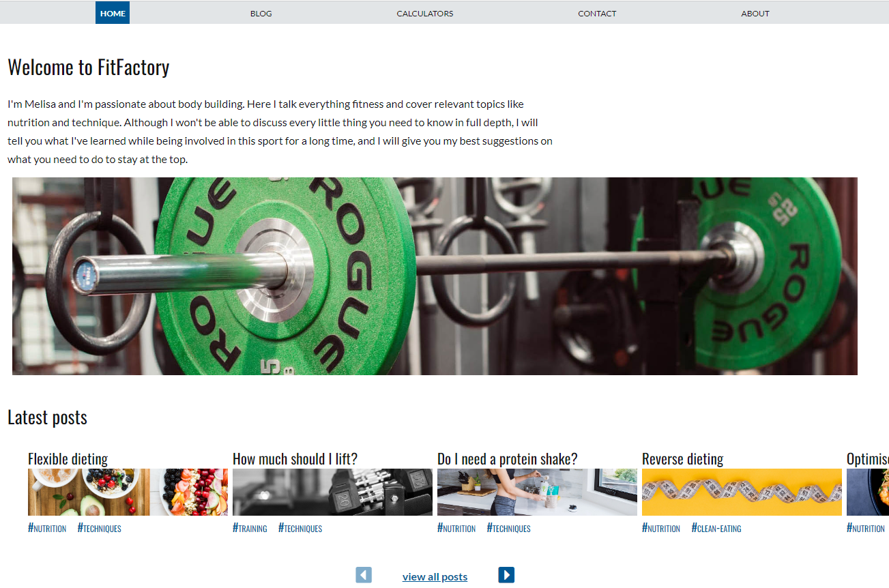
Task: Select #training tag under lifting post
Action: pyautogui.click(x=250, y=528)
